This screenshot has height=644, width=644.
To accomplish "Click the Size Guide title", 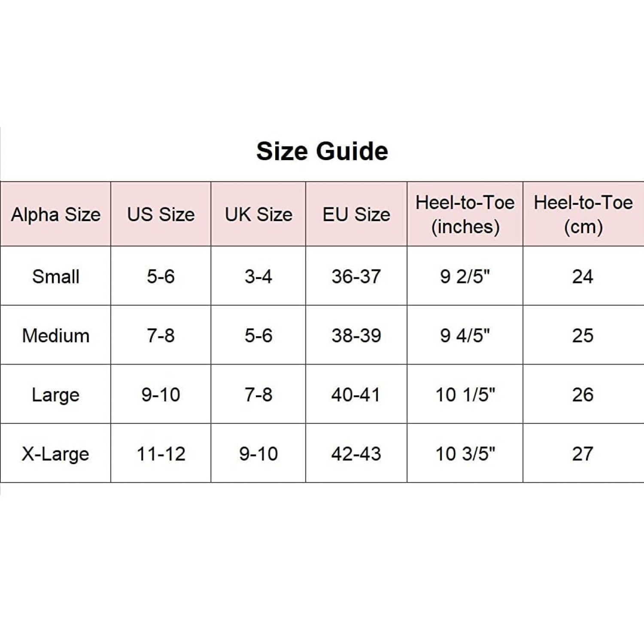I will pyautogui.click(x=322, y=151).
